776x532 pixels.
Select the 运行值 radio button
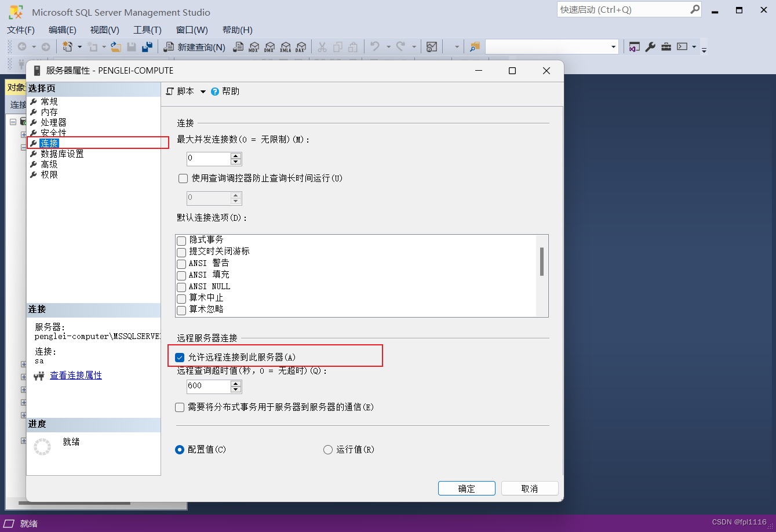pyautogui.click(x=327, y=450)
